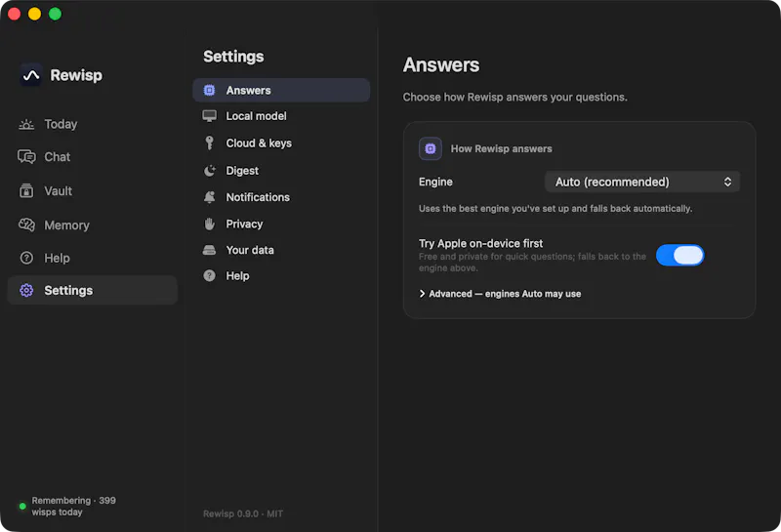The width and height of the screenshot is (781, 532).
Task: Click the Digest moon icon
Action: 210,171
